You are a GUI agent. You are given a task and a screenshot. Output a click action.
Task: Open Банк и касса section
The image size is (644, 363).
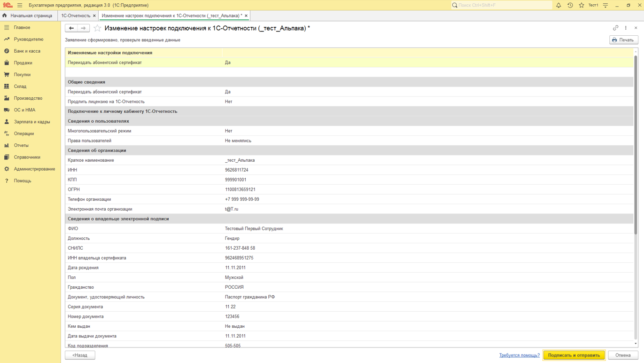31,51
